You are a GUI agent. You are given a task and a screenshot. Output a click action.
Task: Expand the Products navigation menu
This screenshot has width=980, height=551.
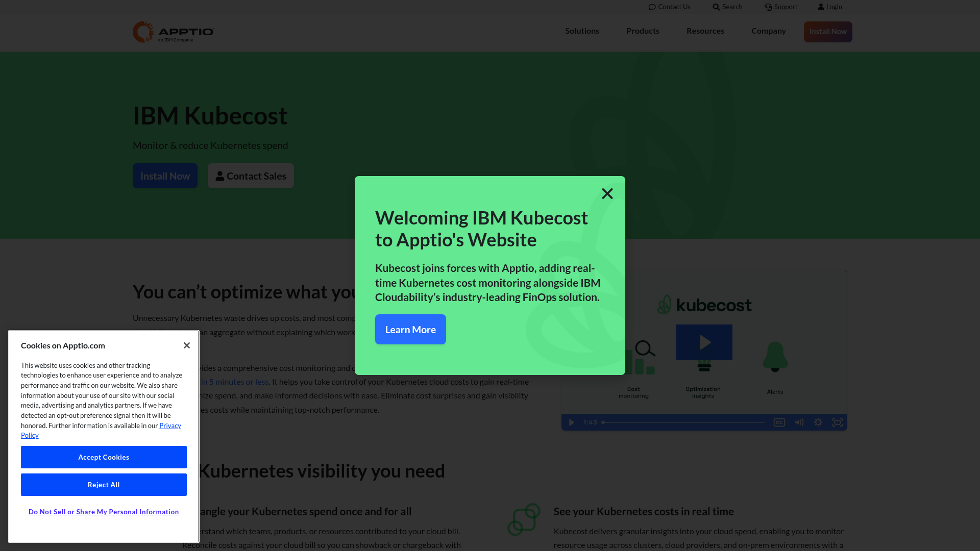click(643, 31)
